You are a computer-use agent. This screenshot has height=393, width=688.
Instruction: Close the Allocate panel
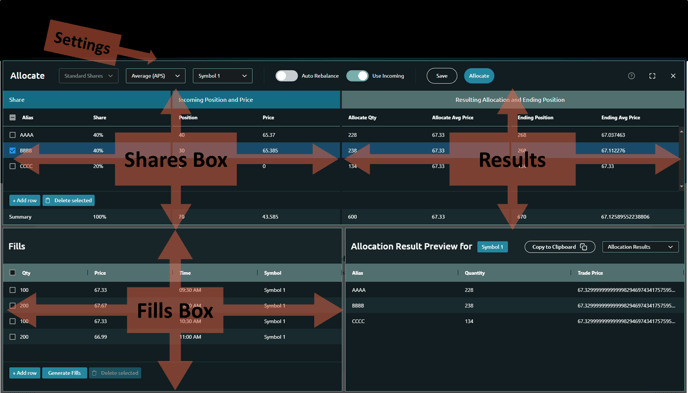coord(673,76)
